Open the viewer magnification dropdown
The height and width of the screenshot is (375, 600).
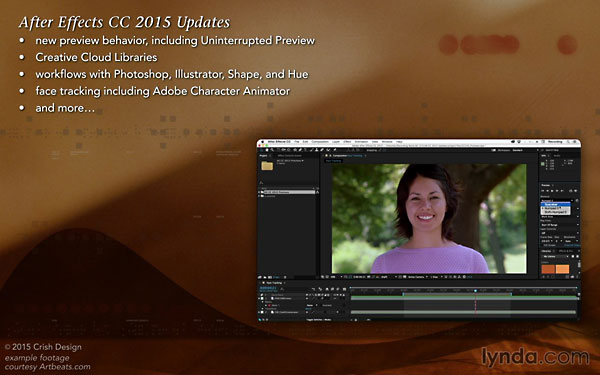point(335,277)
